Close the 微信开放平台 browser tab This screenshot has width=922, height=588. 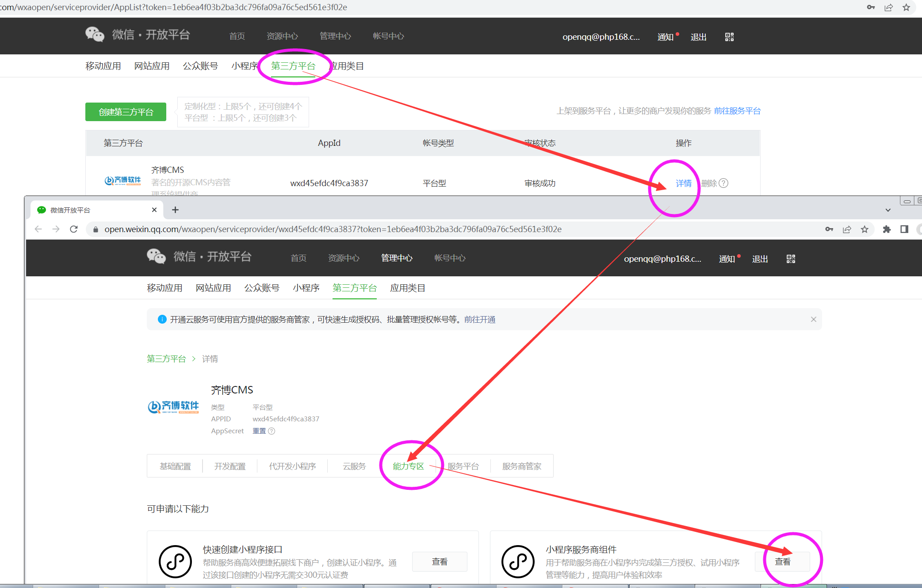point(154,210)
